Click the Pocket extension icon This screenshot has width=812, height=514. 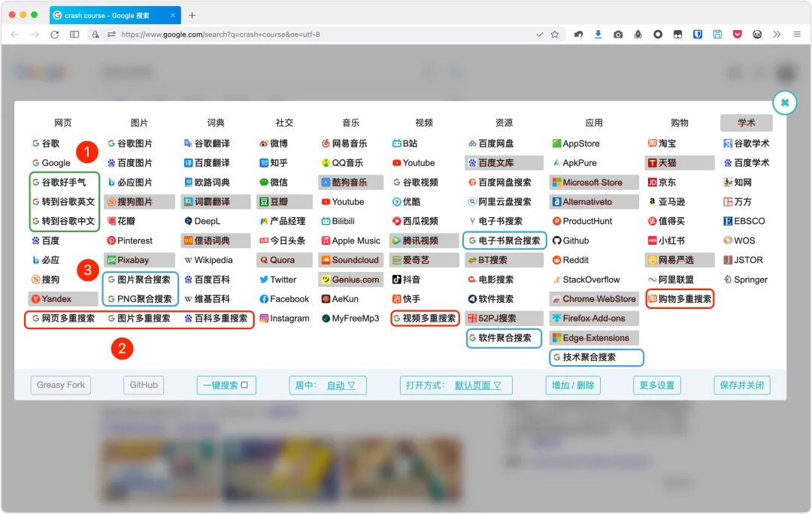tap(738, 34)
